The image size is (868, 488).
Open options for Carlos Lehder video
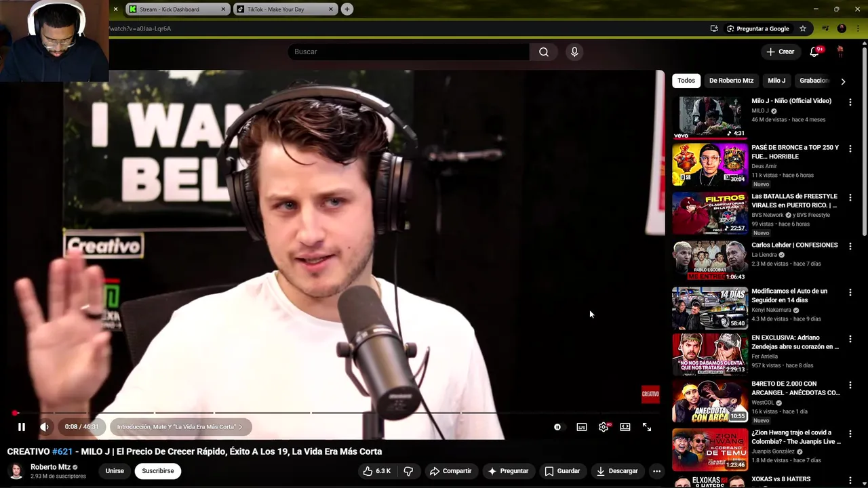(850, 246)
